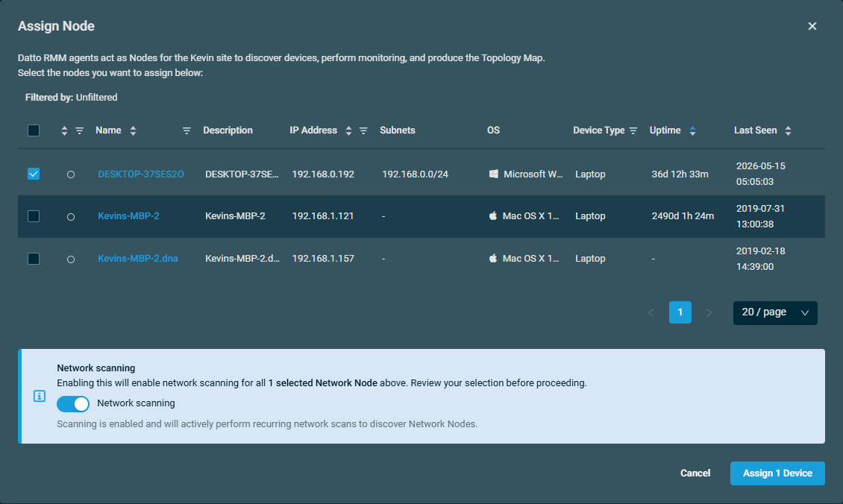The image size is (843, 504).
Task: Click the OS column header
Action: tap(494, 130)
